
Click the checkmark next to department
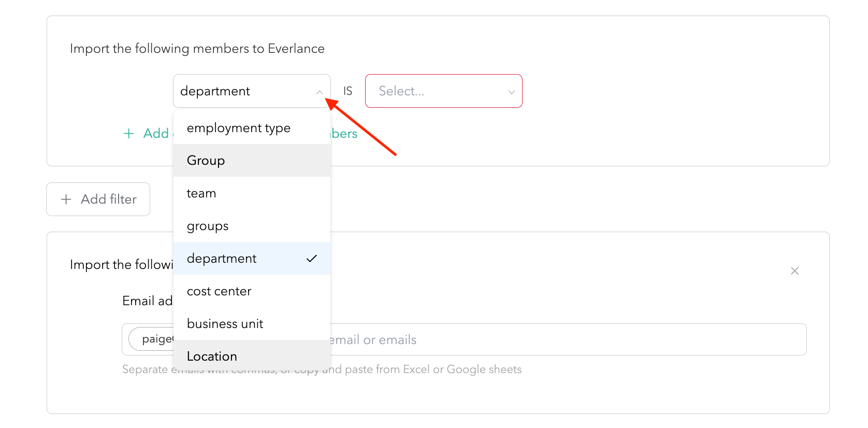[311, 259]
